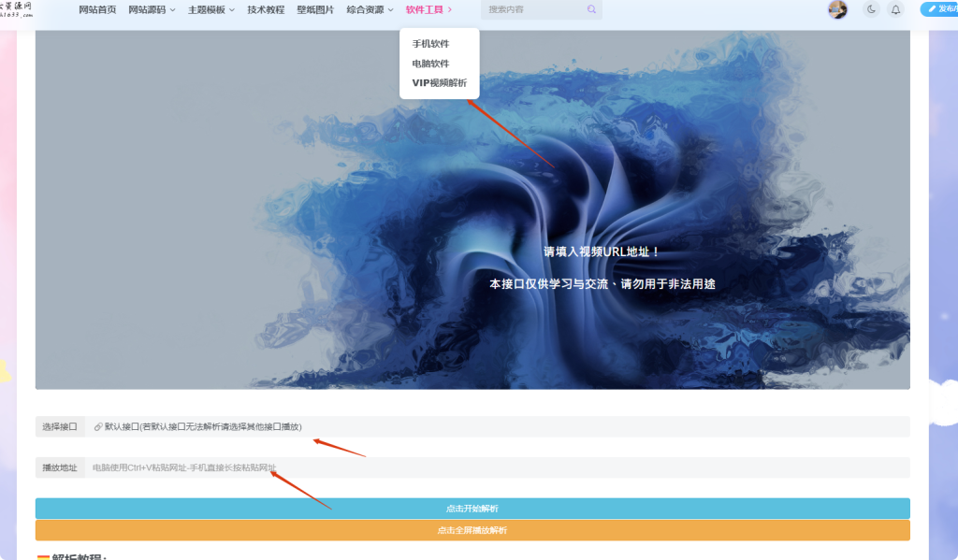
Task: Click the link icon beside 默认接口
Action: click(97, 425)
